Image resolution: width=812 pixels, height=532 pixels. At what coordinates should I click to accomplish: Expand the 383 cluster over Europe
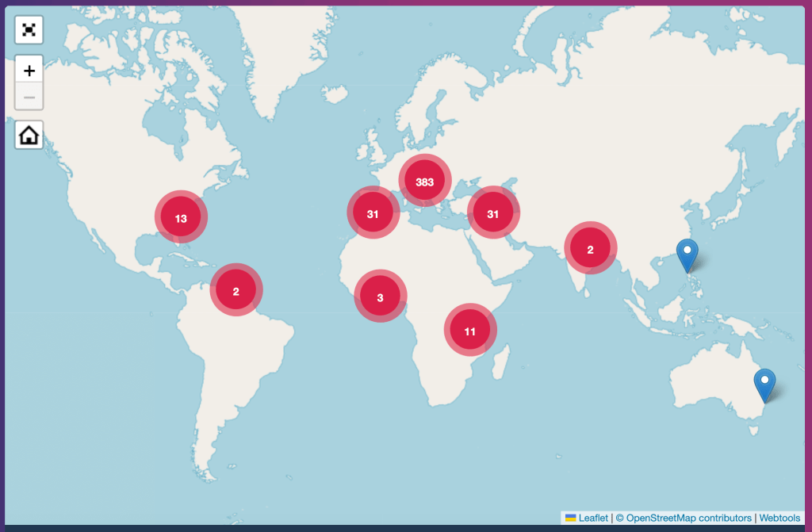point(425,182)
